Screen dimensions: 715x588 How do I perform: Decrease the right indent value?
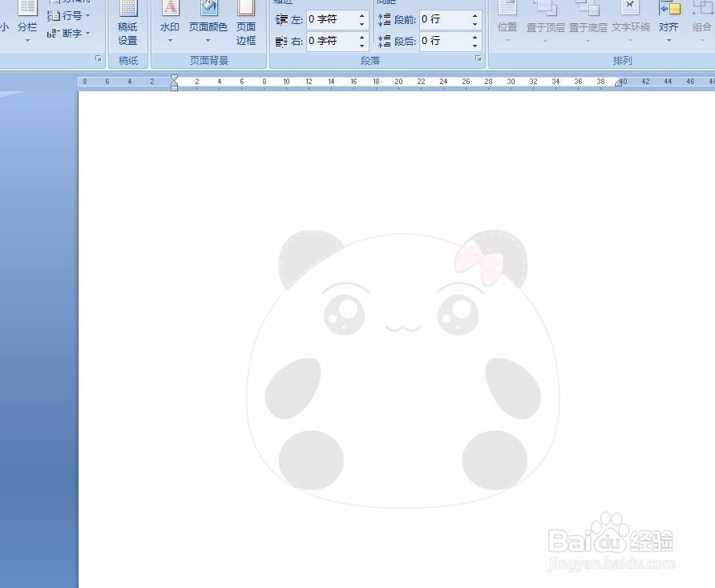(x=362, y=46)
